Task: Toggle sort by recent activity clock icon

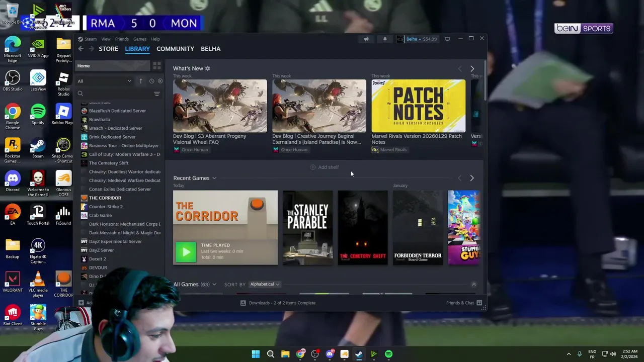Action: (151, 81)
